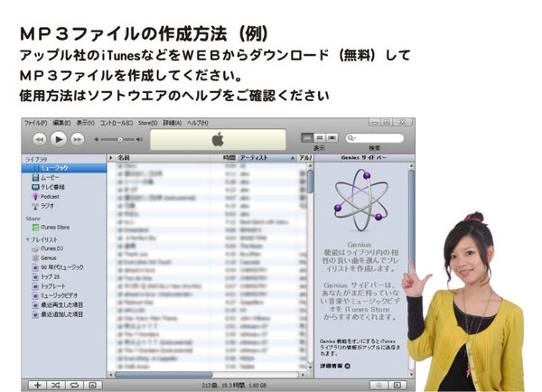Toggle the Genius sidebar arrow button
The height and width of the screenshot is (392, 542).
[x=397, y=385]
